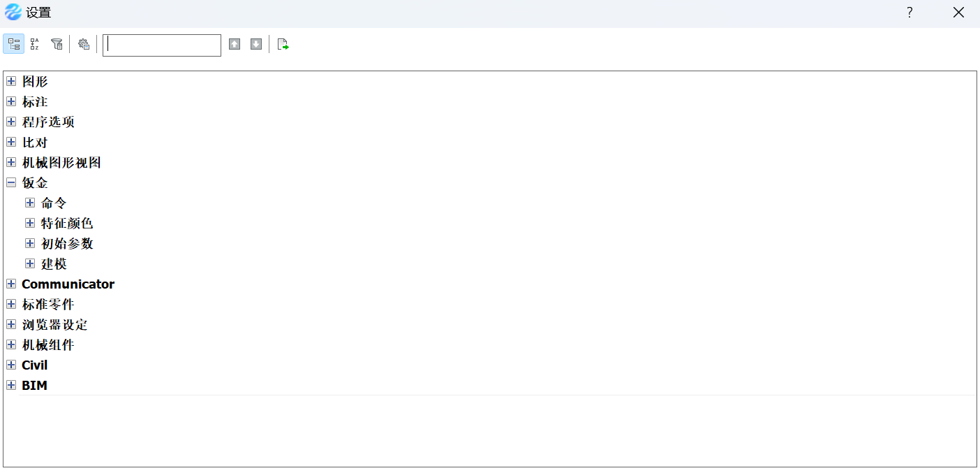Click the help question mark icon
The image size is (980, 473).
coord(910,13)
